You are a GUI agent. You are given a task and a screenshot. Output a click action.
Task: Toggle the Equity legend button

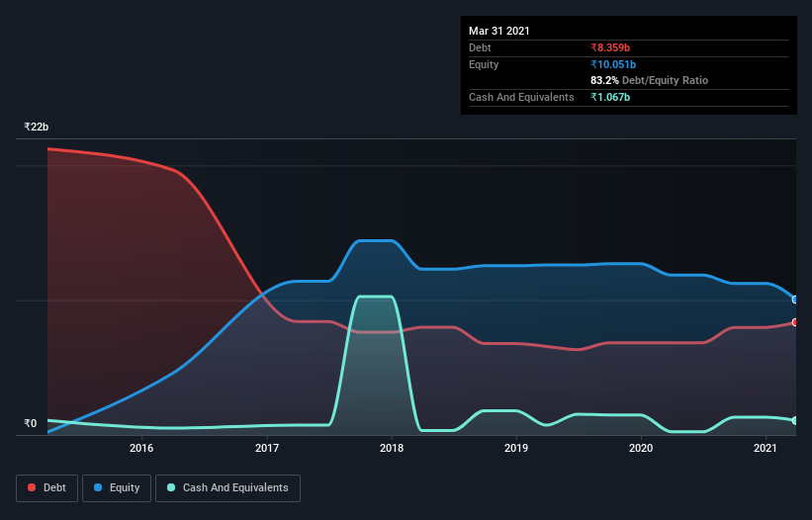[117, 488]
